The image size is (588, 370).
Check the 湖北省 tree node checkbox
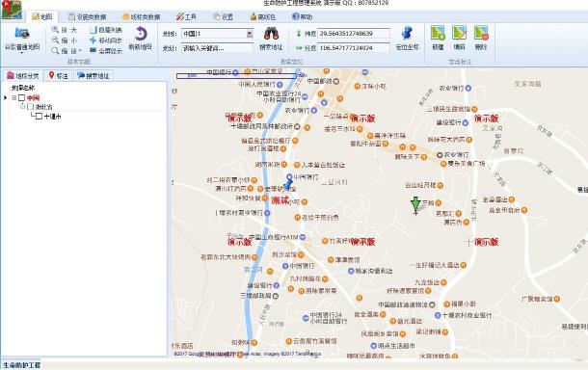click(31, 107)
